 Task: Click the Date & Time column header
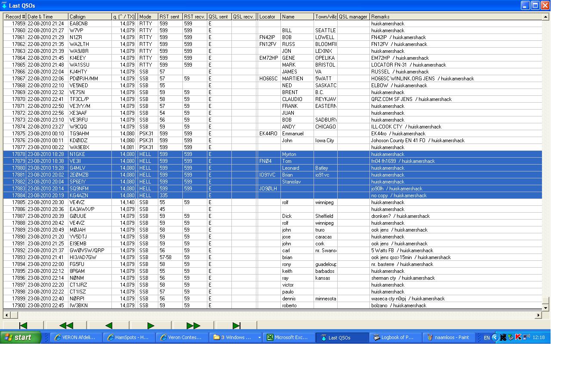47,17
